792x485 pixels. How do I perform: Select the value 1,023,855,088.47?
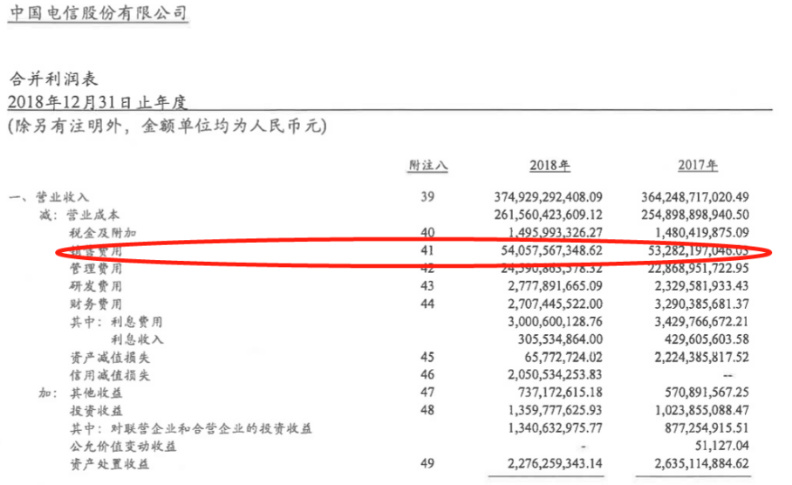coord(702,410)
